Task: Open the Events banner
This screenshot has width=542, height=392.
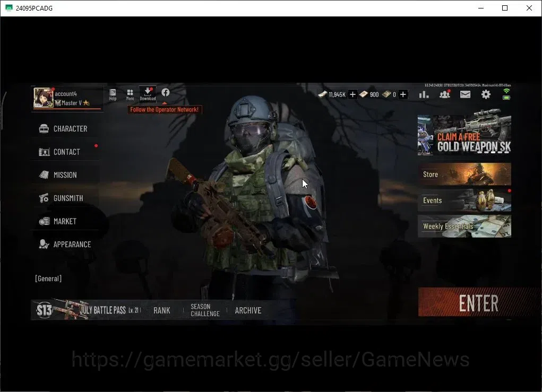Action: point(464,201)
